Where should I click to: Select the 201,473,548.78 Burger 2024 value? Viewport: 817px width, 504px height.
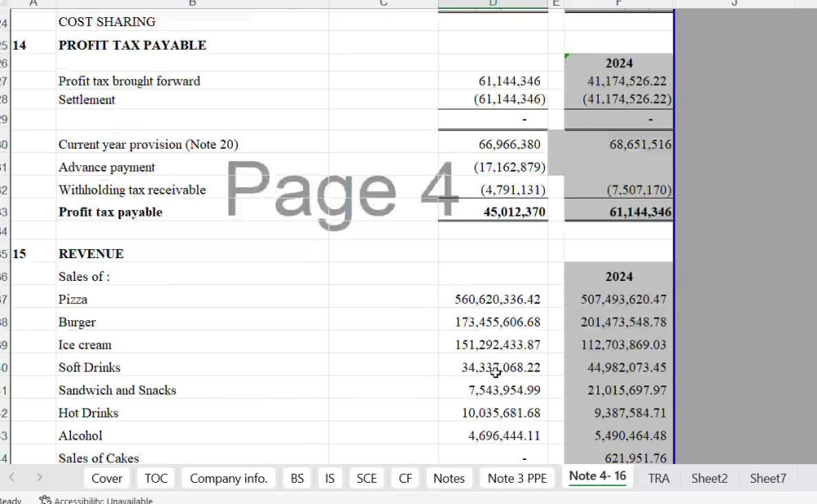pos(623,322)
